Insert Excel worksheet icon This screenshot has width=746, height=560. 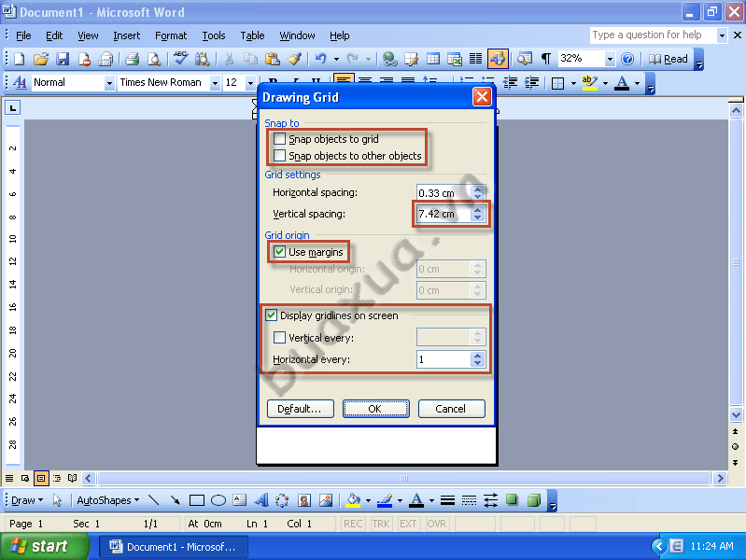455,59
